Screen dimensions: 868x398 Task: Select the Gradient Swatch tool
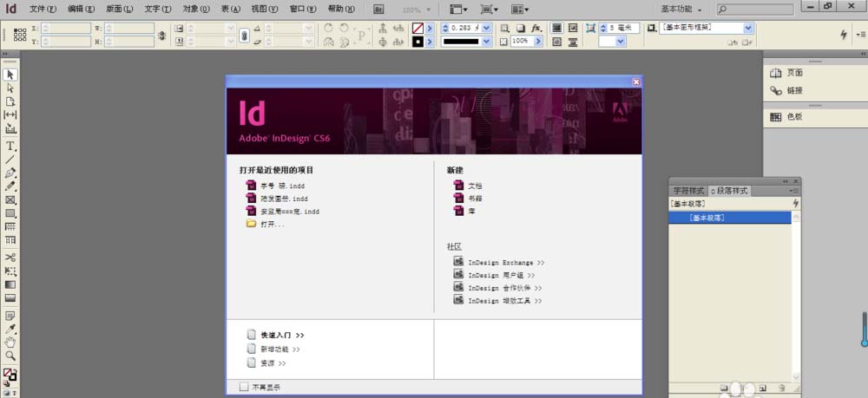tap(10, 284)
